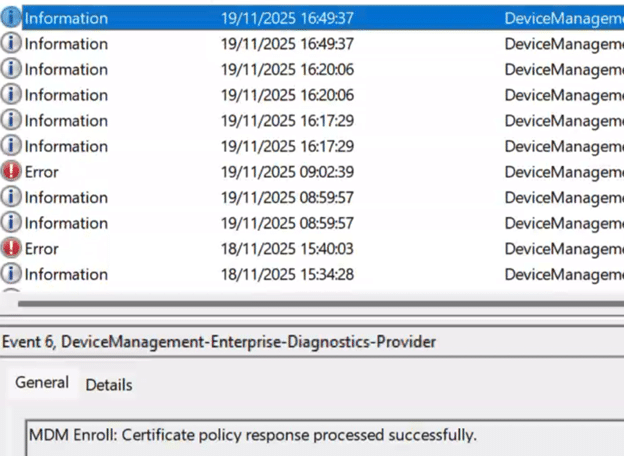Click the Error icon on the 15:40:03 row
The width and height of the screenshot is (624, 456).
click(x=12, y=249)
